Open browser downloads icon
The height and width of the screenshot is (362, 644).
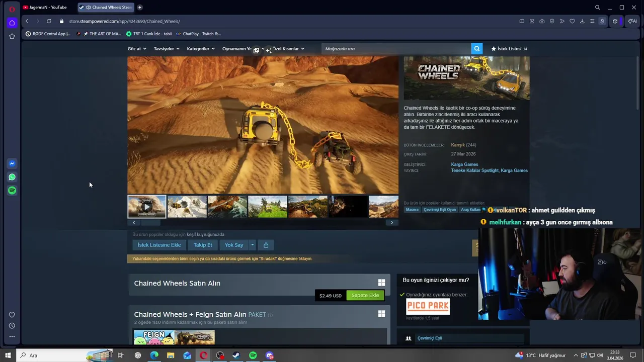pyautogui.click(x=582, y=21)
